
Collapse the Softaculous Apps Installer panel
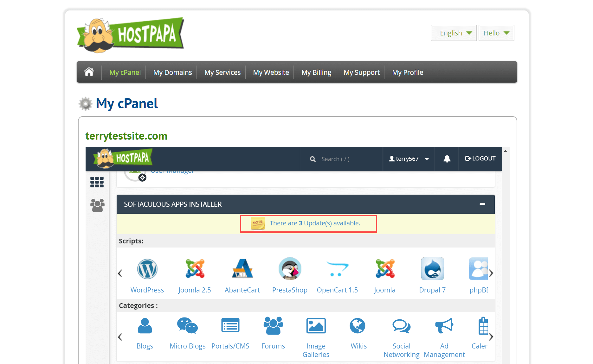click(482, 204)
